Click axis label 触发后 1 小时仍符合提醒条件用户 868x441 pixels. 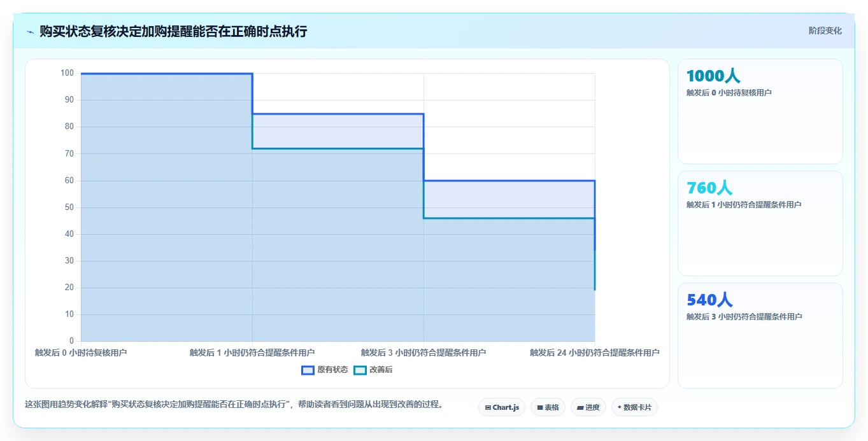[252, 353]
